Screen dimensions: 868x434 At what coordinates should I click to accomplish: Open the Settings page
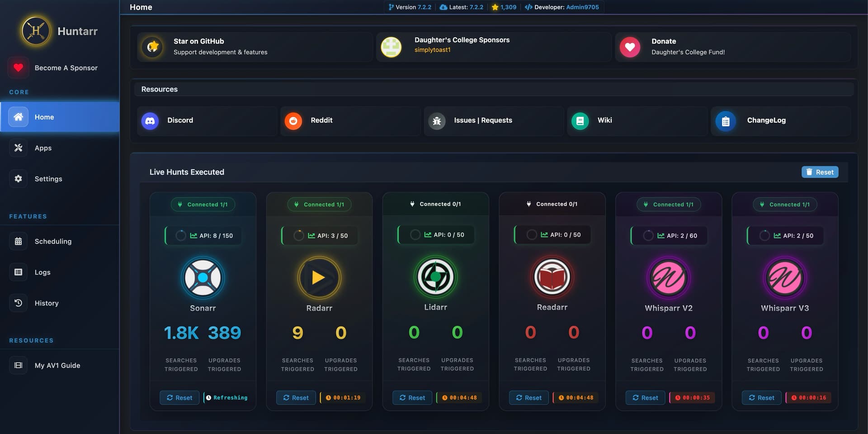point(60,179)
